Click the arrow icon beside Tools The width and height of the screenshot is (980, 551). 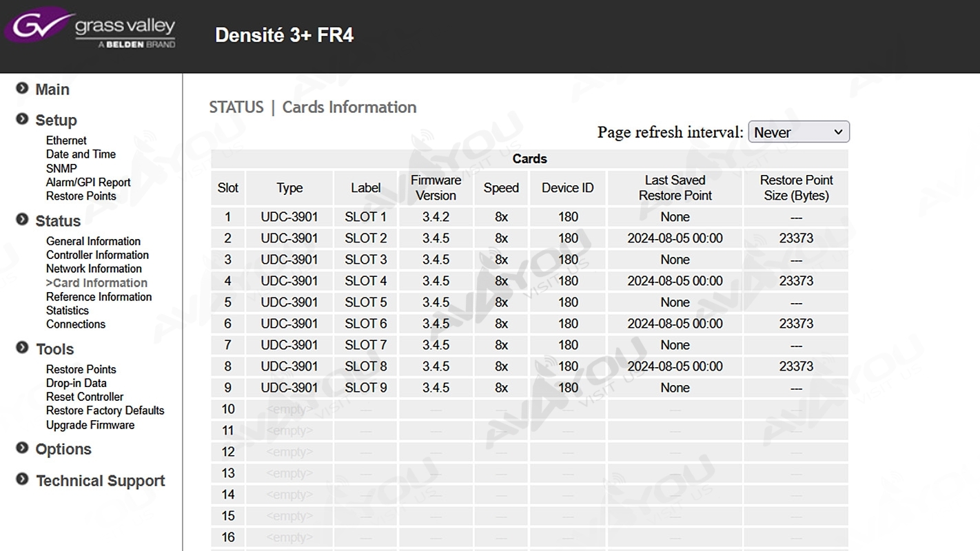(22, 348)
